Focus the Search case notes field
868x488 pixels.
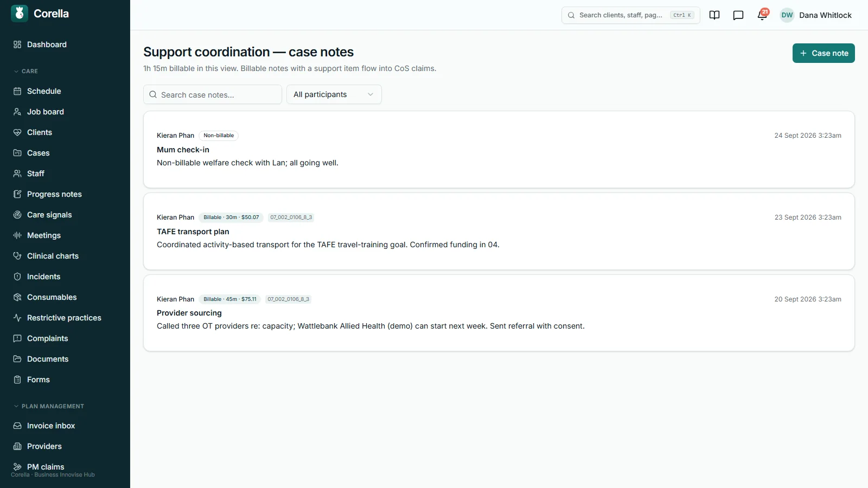(x=213, y=94)
